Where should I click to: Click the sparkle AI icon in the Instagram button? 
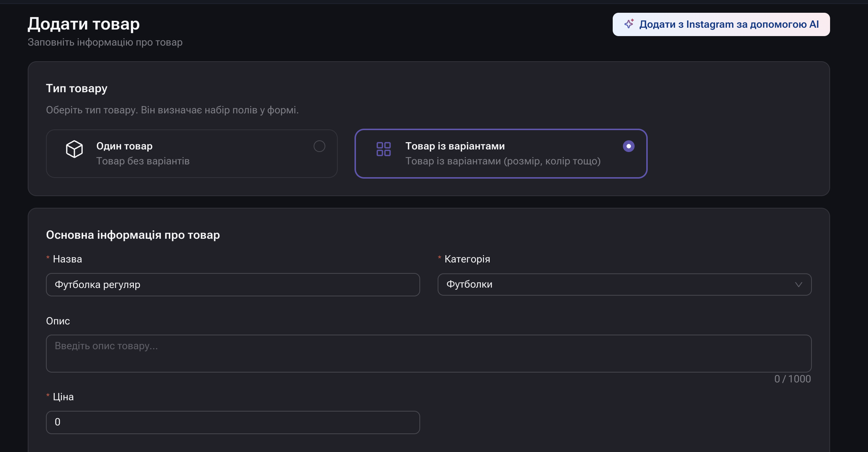pyautogui.click(x=629, y=24)
